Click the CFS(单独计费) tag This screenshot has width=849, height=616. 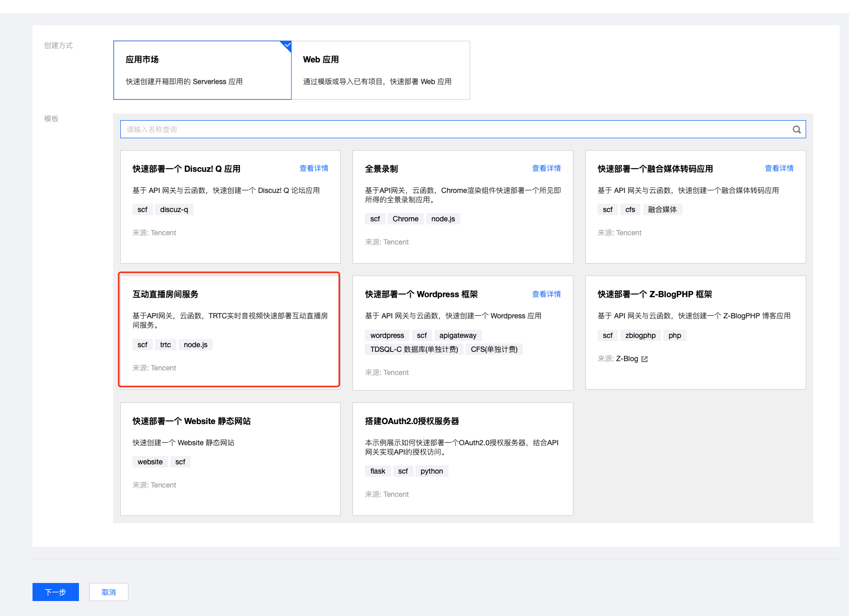pyautogui.click(x=494, y=349)
